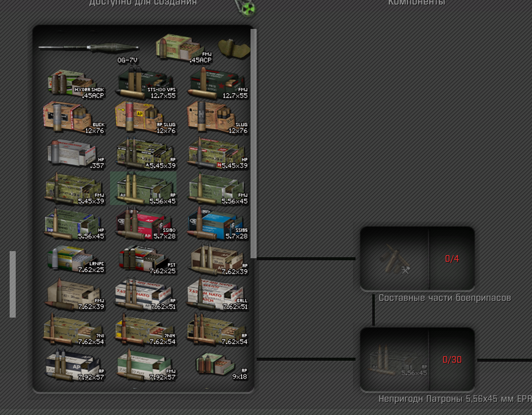Select STS-130 VPS 12.7x55 ammo
Image resolution: width=532 pixels, height=415 pixels.
coord(147,84)
